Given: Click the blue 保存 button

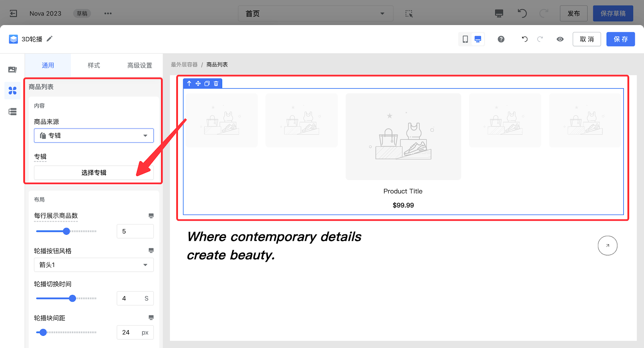Looking at the screenshot, I should [x=620, y=39].
